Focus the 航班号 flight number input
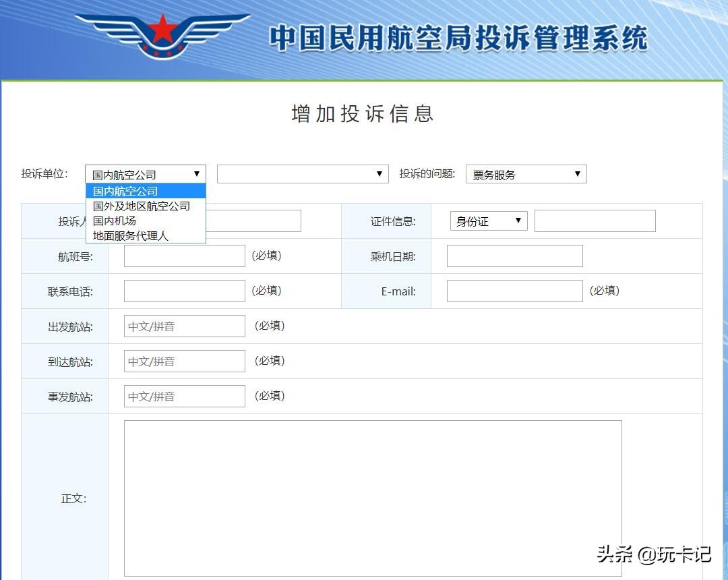This screenshot has height=580, width=728. 184,256
